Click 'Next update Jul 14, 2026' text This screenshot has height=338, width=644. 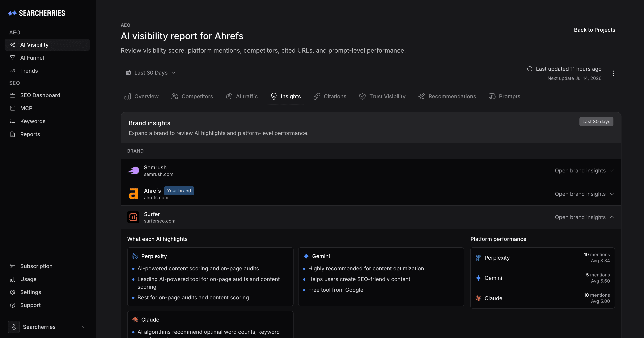[x=574, y=78]
